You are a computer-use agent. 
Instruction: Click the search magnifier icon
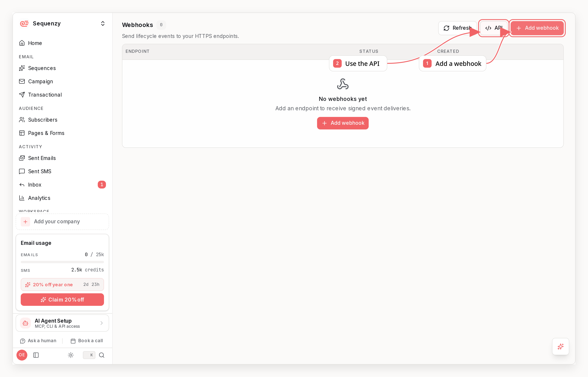(102, 355)
